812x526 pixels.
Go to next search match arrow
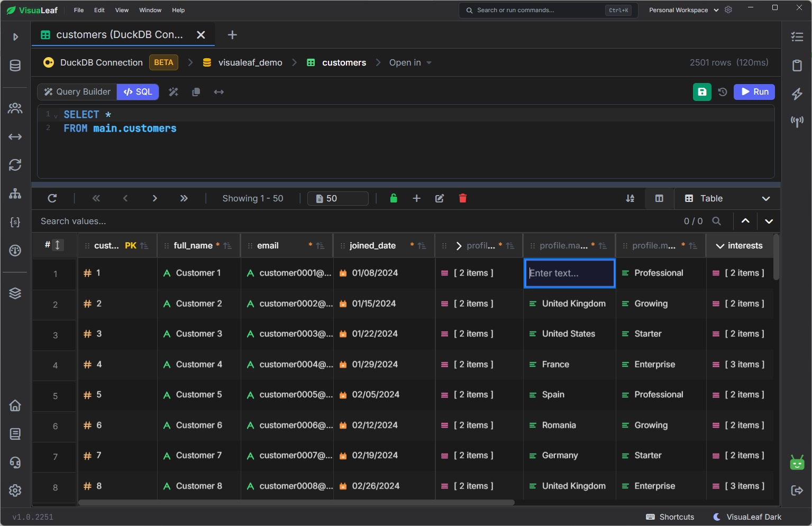pos(769,221)
